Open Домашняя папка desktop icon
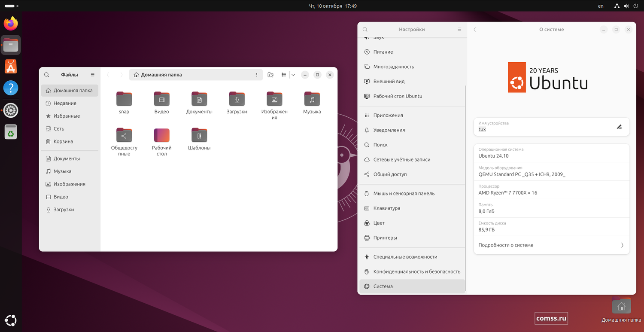The image size is (644, 332). [621, 310]
